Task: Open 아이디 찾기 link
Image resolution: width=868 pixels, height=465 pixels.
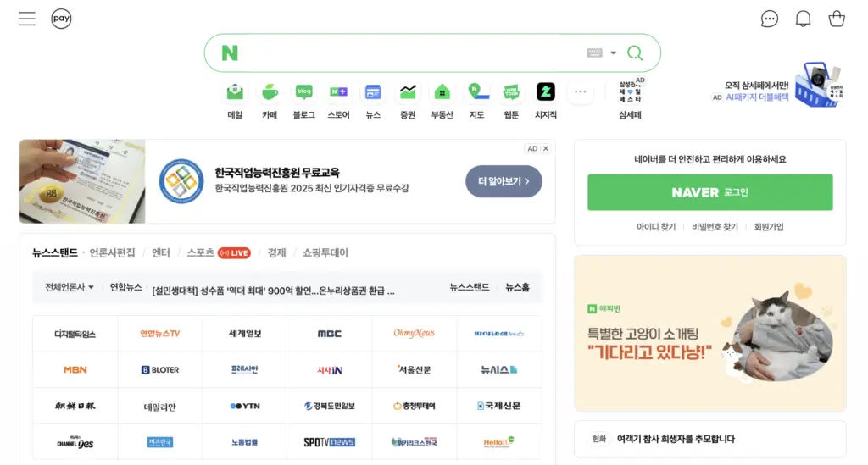Action: pos(656,227)
